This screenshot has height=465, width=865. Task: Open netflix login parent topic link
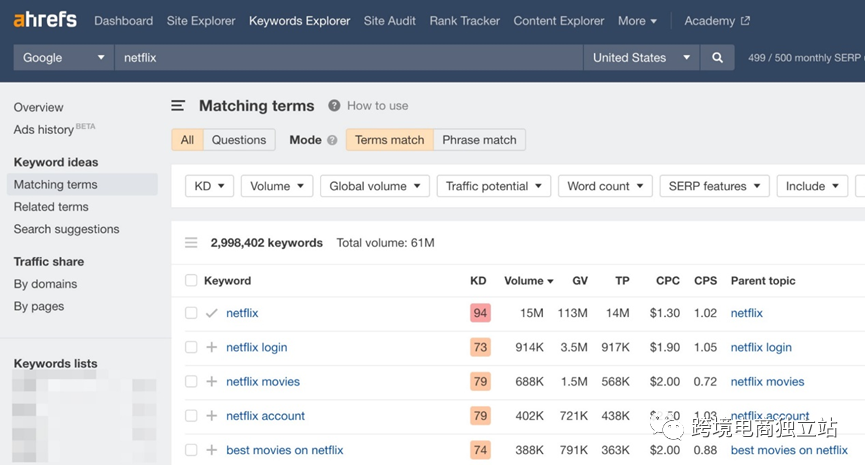(x=761, y=347)
